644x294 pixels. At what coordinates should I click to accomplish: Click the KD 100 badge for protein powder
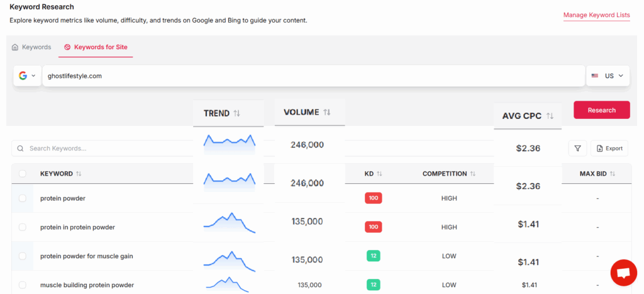pos(374,198)
